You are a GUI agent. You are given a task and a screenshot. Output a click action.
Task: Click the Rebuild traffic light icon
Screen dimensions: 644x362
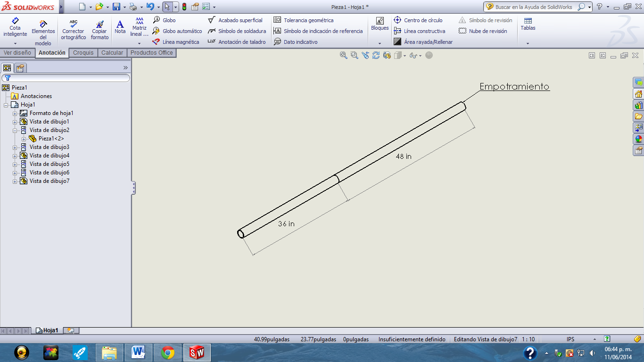tap(184, 7)
